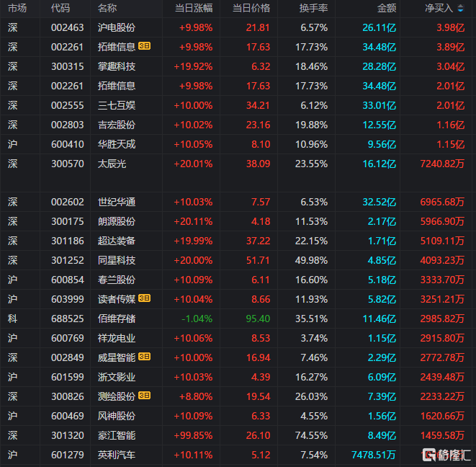This screenshot has height=467, width=476.
Task: Open stock 浙文影业
Action: point(117,377)
